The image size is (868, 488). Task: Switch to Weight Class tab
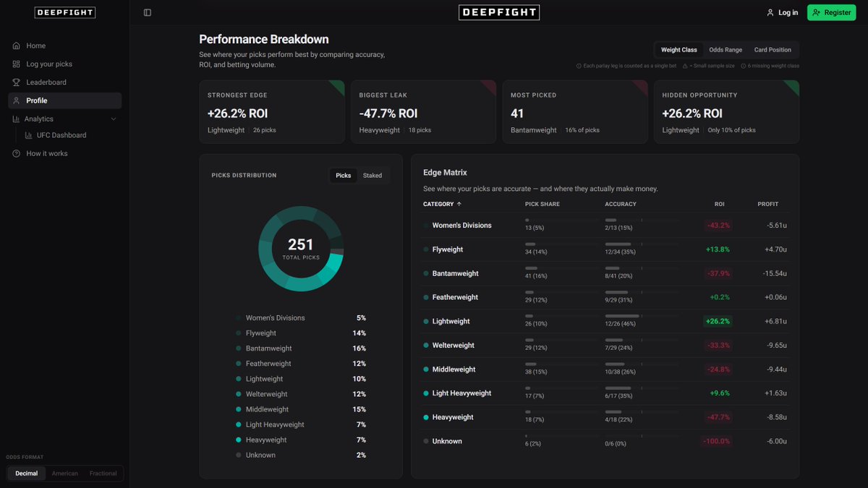click(679, 50)
